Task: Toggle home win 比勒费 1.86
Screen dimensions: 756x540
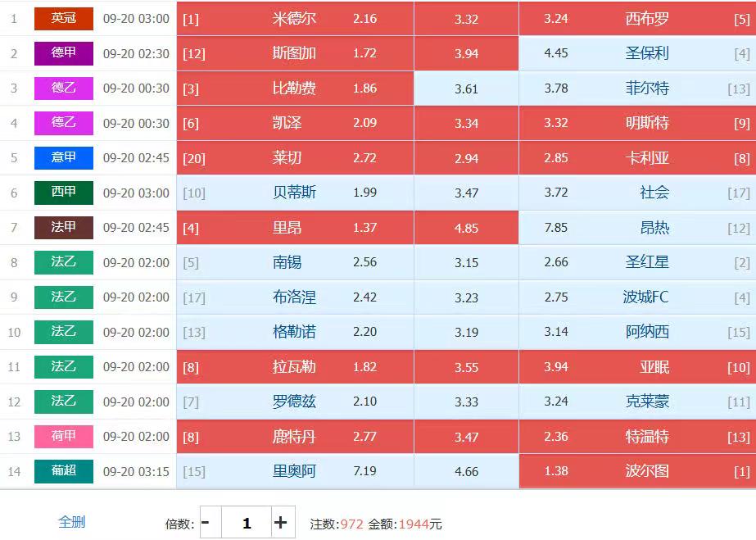Action: (x=295, y=88)
